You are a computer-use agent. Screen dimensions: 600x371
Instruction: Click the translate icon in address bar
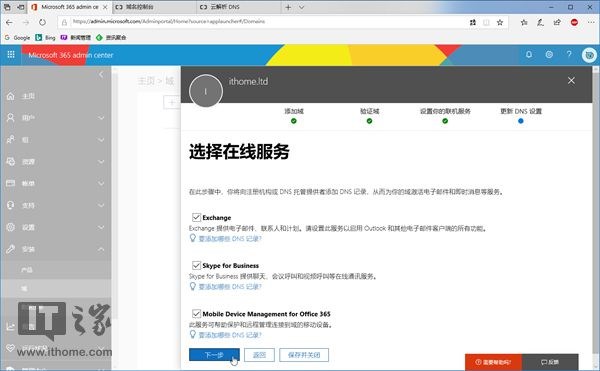click(x=473, y=22)
